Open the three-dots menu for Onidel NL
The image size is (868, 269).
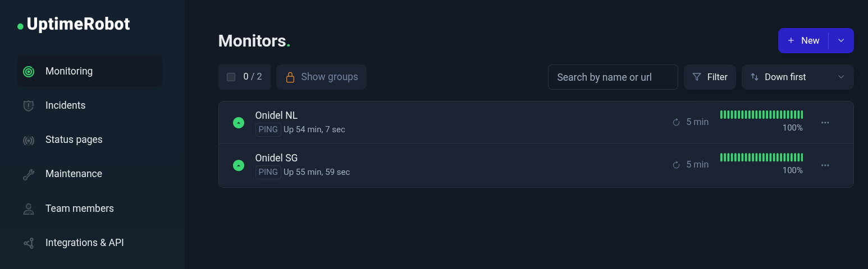click(x=825, y=123)
